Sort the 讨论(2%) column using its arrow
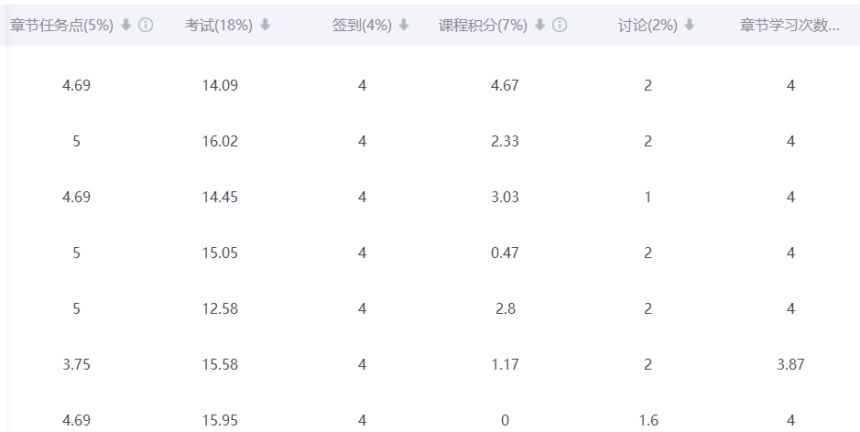This screenshot has width=860, height=432. coord(690,24)
